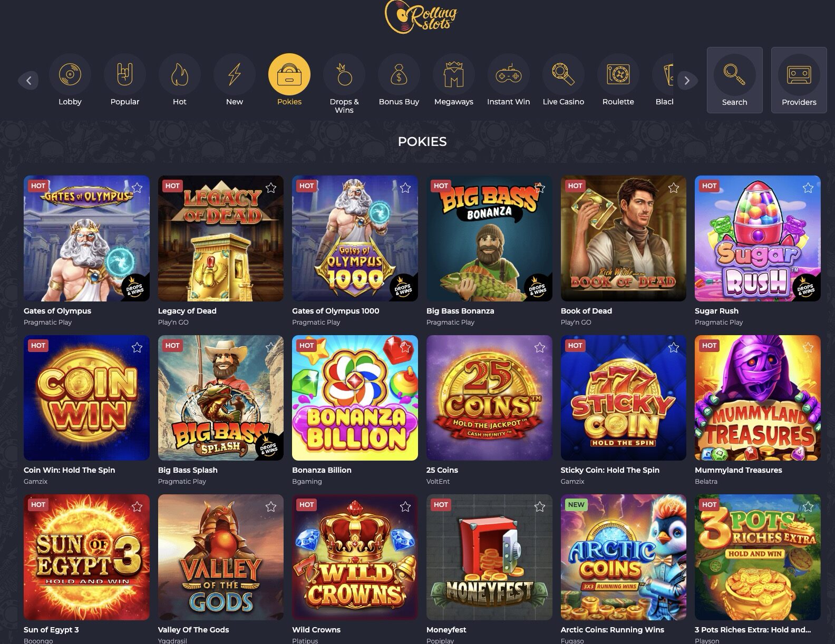Select the Roulette category icon
Image resolution: width=835 pixels, height=644 pixels.
[x=618, y=74]
